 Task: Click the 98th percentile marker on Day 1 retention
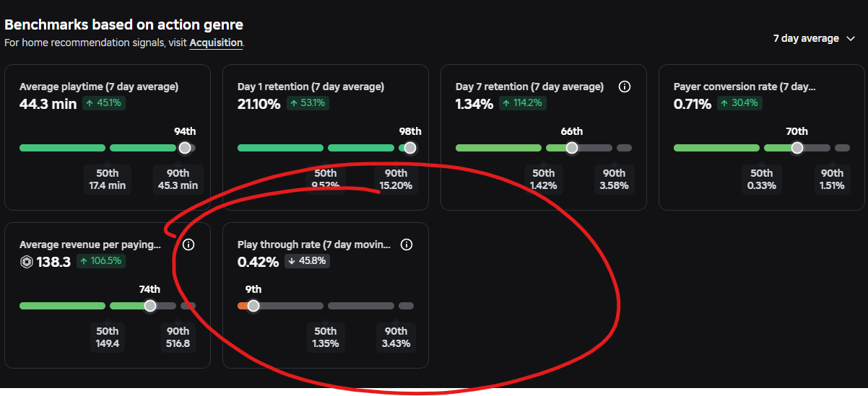(x=410, y=148)
